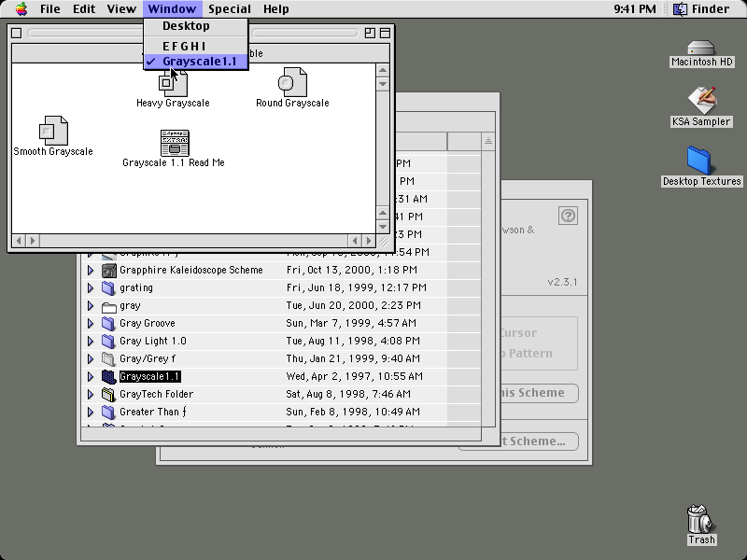Open the File menu

(x=50, y=9)
